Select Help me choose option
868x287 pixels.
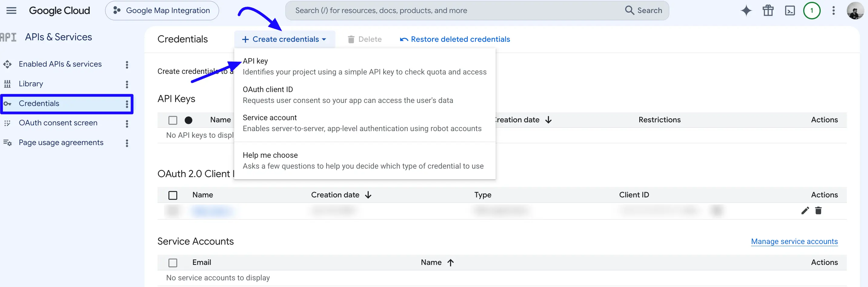point(364,160)
